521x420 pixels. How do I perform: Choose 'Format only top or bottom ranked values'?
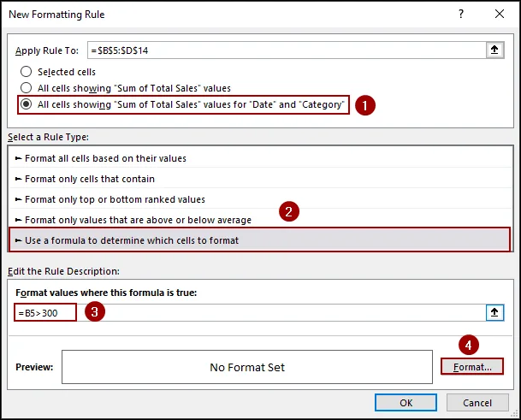260,199
